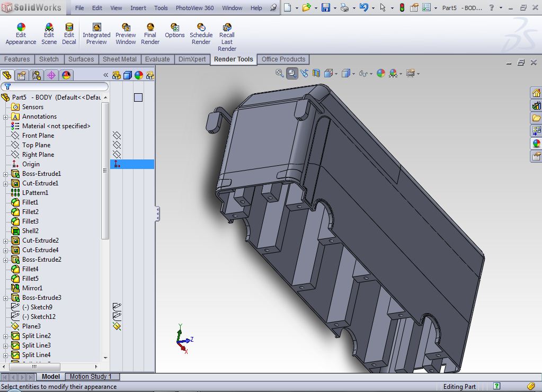This screenshot has height=392, width=542.
Task: Expand the Boss-Extrude1 feature node
Action: pos(6,174)
